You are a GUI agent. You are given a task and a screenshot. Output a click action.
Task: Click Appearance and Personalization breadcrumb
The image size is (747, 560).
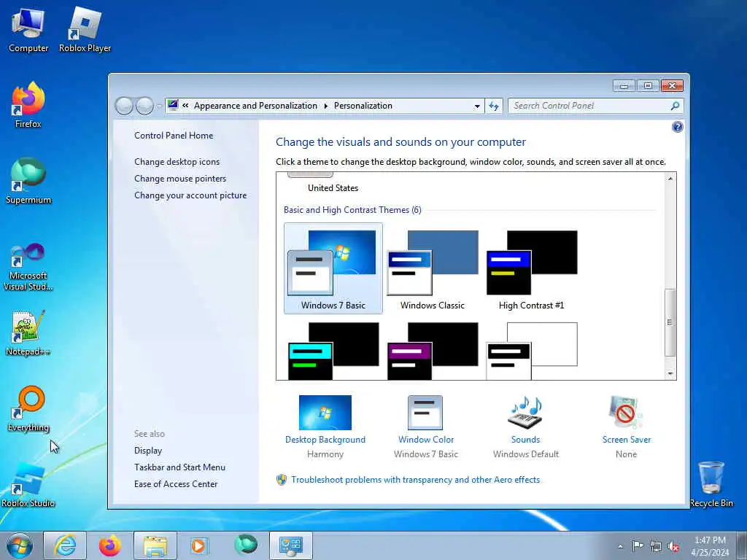[x=255, y=106]
